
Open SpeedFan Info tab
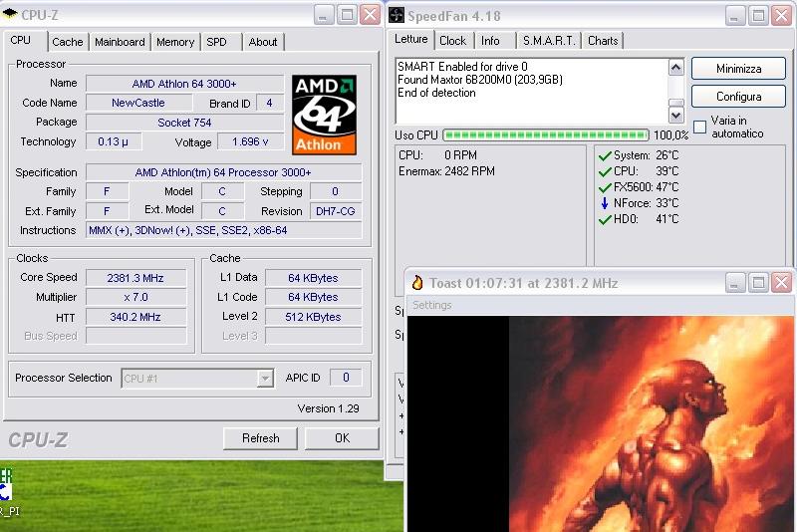click(x=490, y=41)
